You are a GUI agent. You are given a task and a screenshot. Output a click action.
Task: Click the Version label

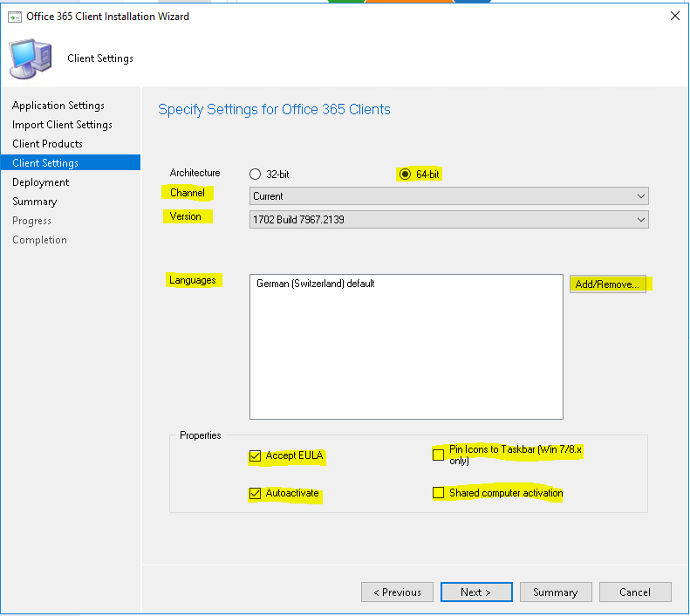tap(185, 216)
